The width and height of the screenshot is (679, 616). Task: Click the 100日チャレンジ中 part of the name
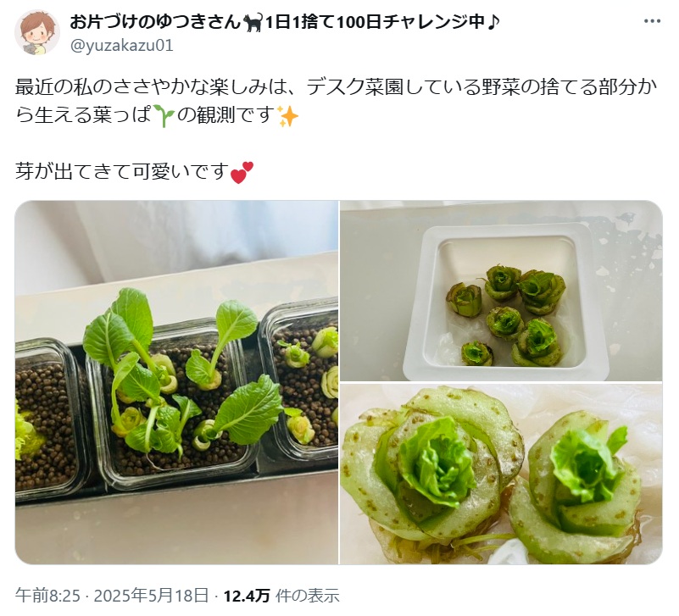pos(410,21)
